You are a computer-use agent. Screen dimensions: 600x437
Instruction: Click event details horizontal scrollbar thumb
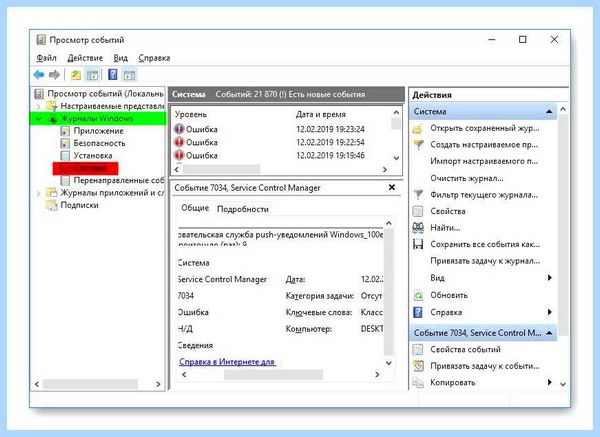(x=273, y=375)
